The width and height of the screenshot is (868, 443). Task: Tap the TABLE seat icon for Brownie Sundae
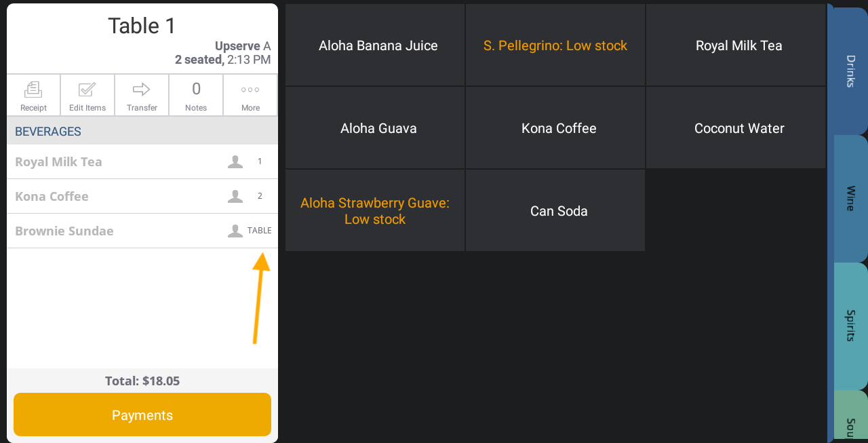pos(235,231)
